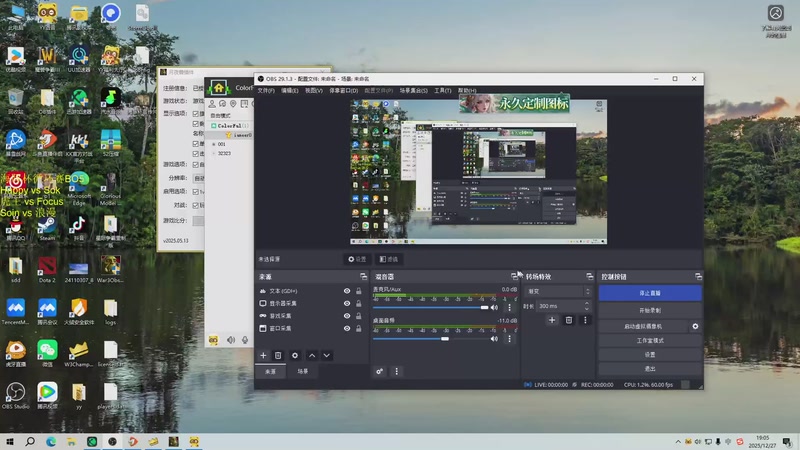Toggle visibility of 游戏采集 source
Viewport: 800px width, 450px height.
tap(347, 316)
